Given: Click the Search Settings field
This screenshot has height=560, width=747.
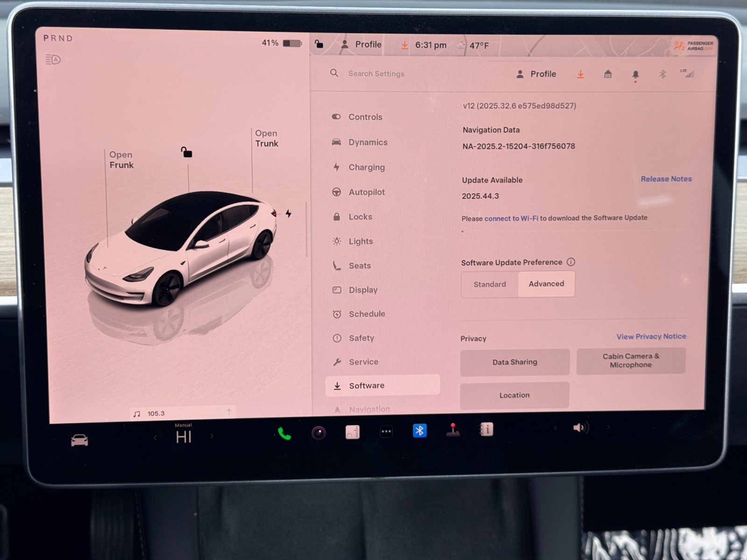Looking at the screenshot, I should (x=376, y=74).
